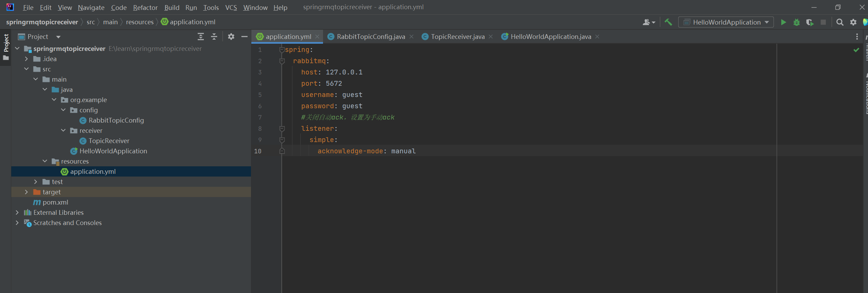Run HelloWorldApplication with the green play icon
868x293 pixels.
point(783,22)
